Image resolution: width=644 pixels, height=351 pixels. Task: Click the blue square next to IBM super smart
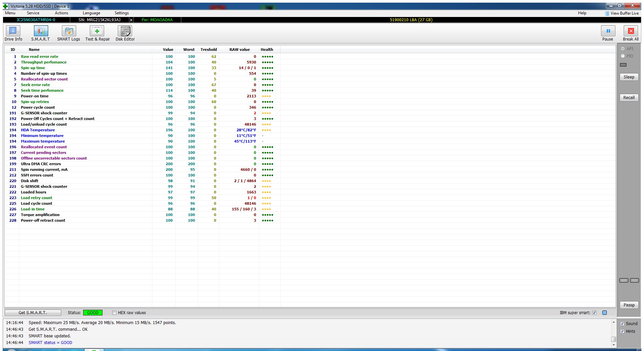pos(604,312)
